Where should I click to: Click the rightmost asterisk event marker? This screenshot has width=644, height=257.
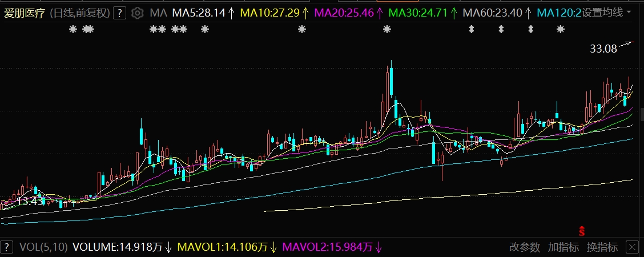point(560,29)
